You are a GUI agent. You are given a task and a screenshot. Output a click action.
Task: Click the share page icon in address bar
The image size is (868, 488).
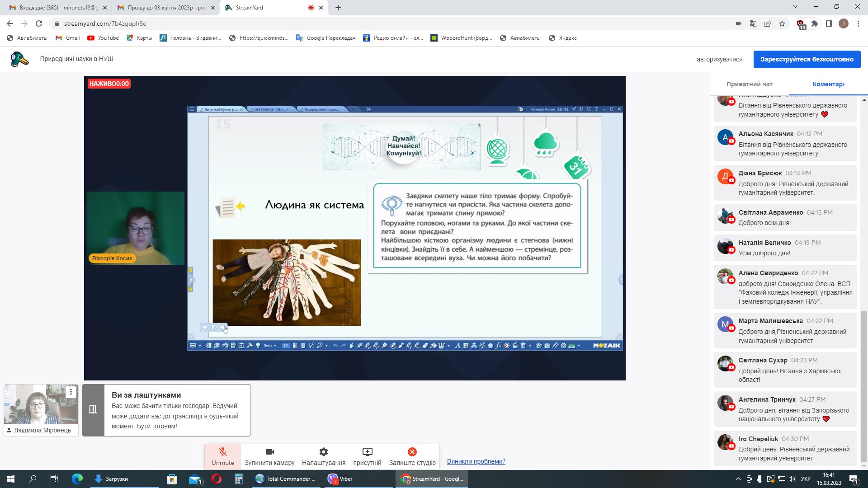pos(768,23)
